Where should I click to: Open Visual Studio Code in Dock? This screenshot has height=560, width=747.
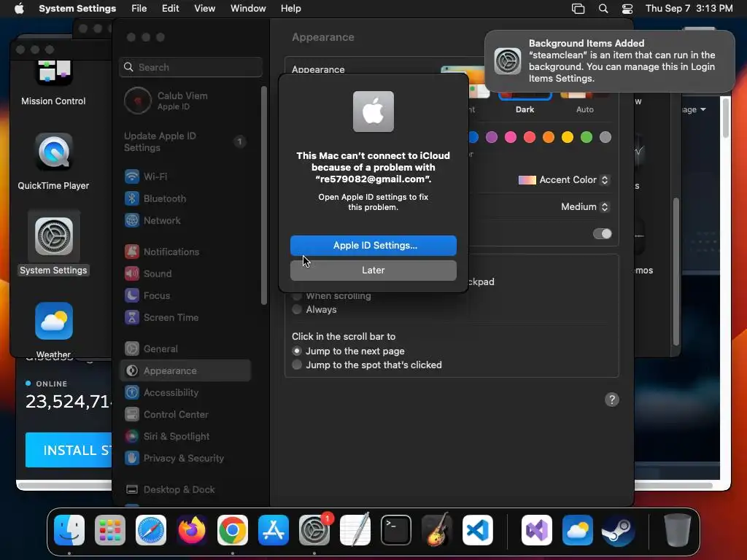[477, 530]
